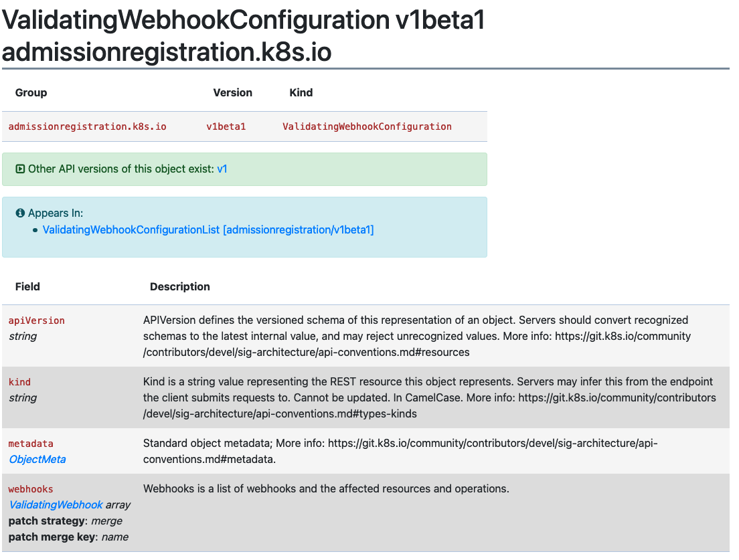Click the lowercase kind field name
739x560 pixels.
(19, 382)
